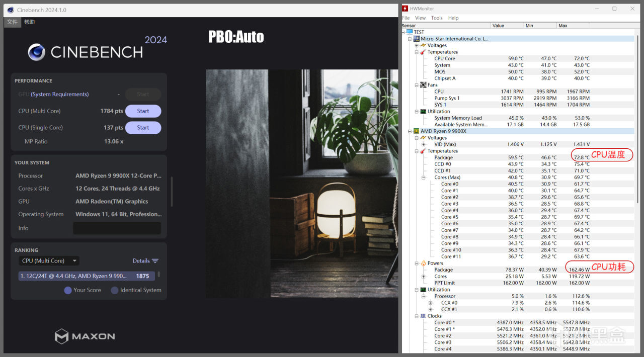644x357 pixels.
Task: Select the Core #11 temperature row
Action: 518,256
